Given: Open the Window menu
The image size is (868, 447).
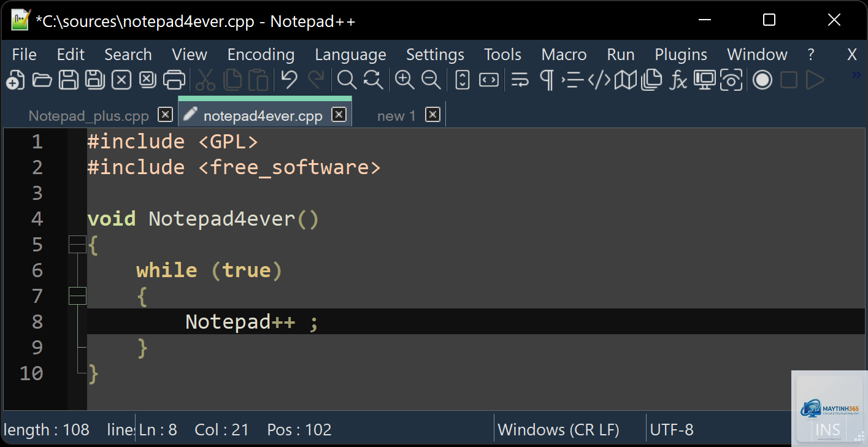Looking at the screenshot, I should [757, 55].
